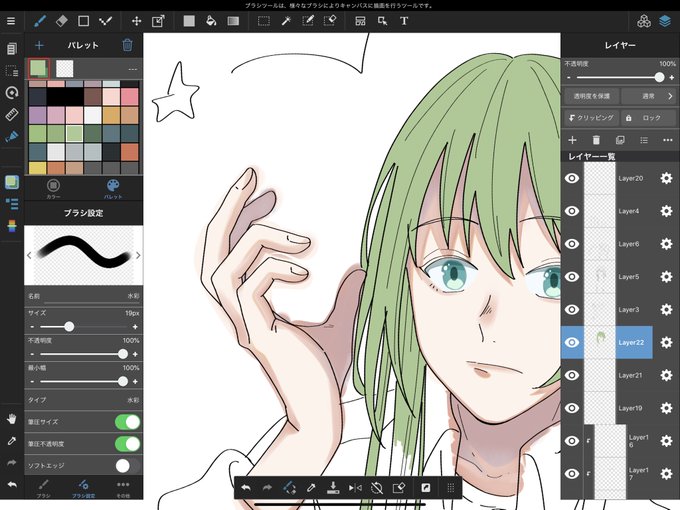The width and height of the screenshot is (680, 510).
Task: Hide Layer5 with its eye icon
Action: tap(572, 277)
